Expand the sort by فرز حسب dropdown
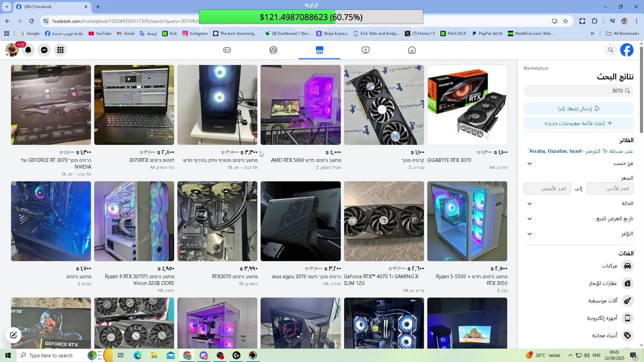The width and height of the screenshot is (644, 362). [579, 163]
